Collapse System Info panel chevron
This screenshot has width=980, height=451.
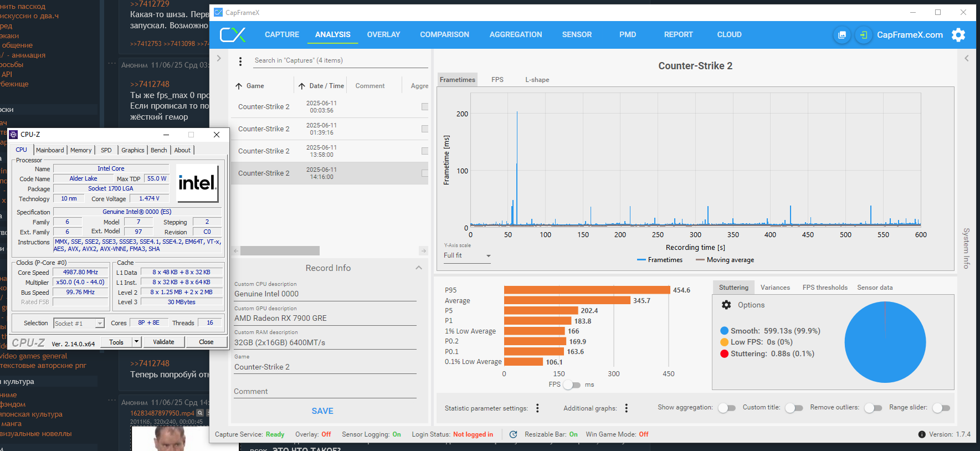click(x=966, y=58)
